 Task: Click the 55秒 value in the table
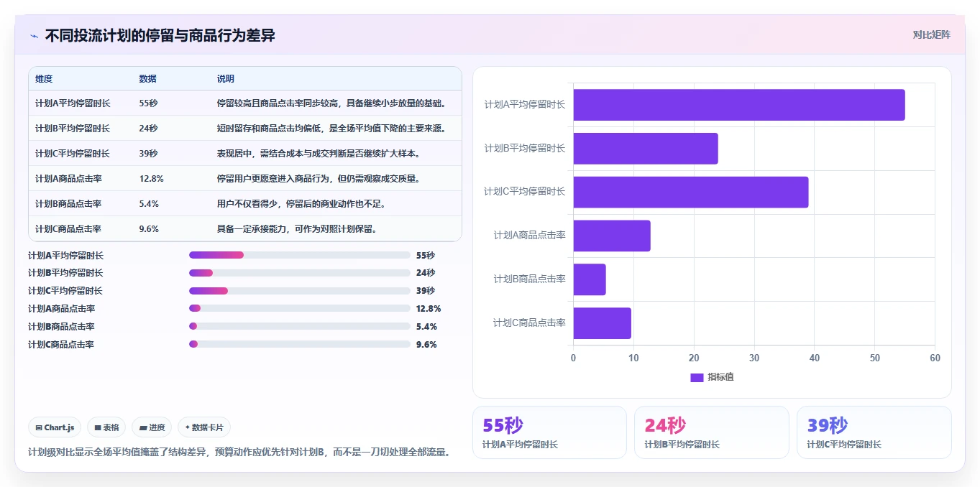click(x=148, y=103)
